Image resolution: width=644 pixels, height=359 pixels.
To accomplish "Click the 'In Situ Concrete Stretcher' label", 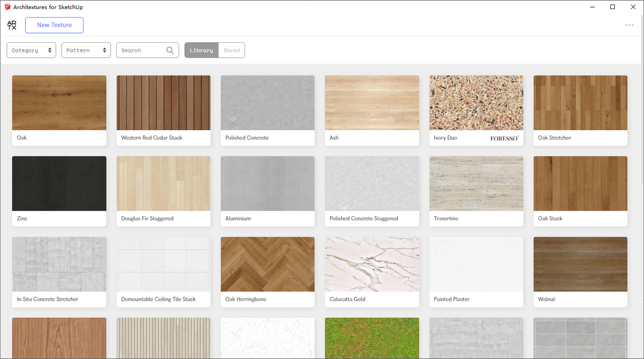I will 48,299.
